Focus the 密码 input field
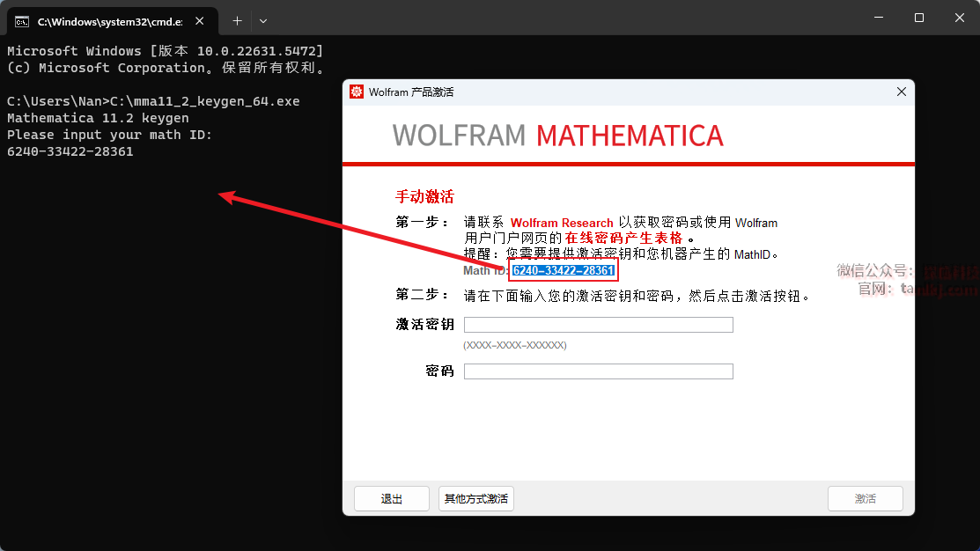 [598, 371]
